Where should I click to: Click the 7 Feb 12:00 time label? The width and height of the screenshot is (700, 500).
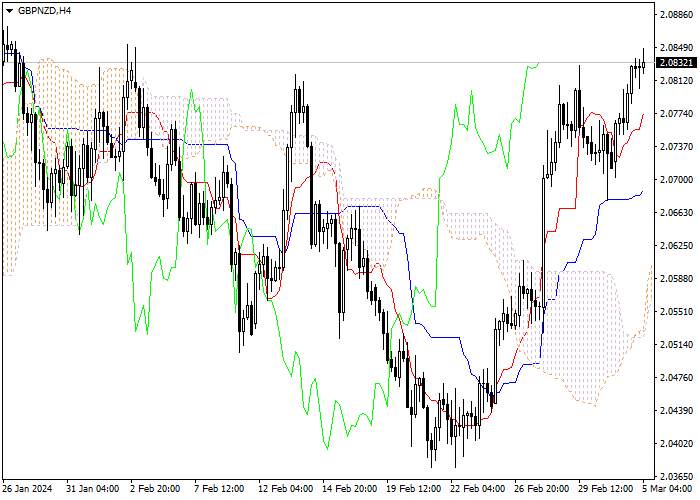pyautogui.click(x=219, y=489)
